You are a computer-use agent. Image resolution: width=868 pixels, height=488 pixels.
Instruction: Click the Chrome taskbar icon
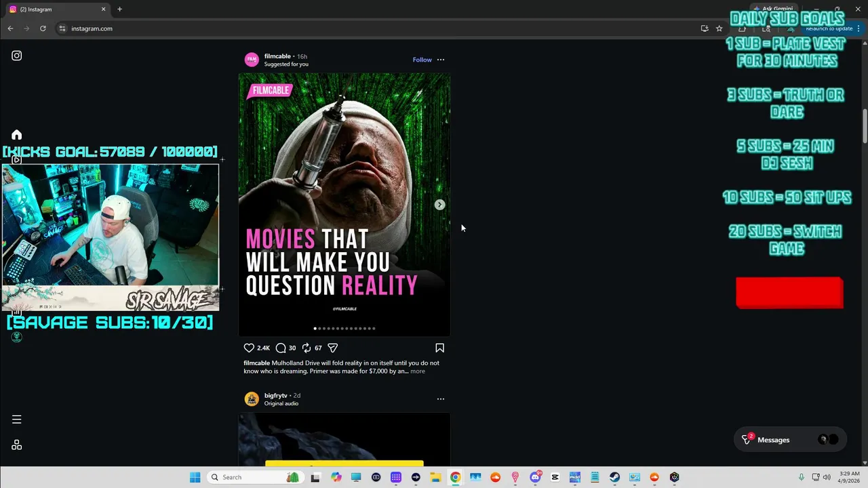pos(455,477)
